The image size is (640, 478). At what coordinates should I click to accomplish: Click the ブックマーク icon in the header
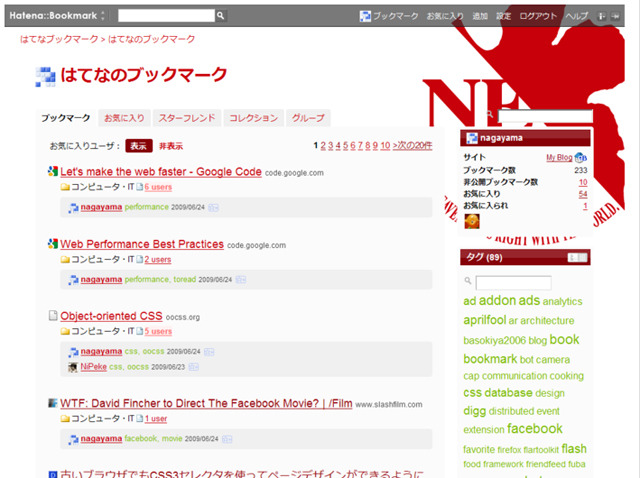coord(365,16)
